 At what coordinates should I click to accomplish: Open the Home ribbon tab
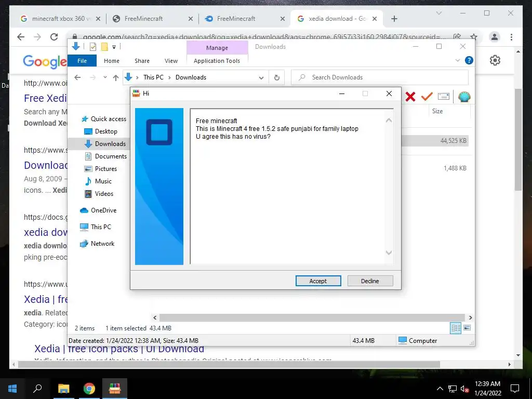[x=112, y=61]
